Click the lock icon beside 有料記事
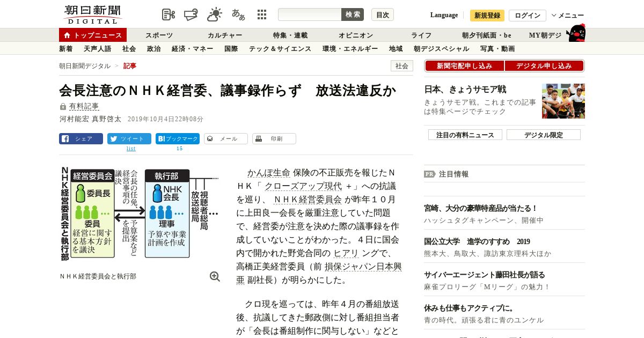This screenshot has height=338, width=644. 63,107
